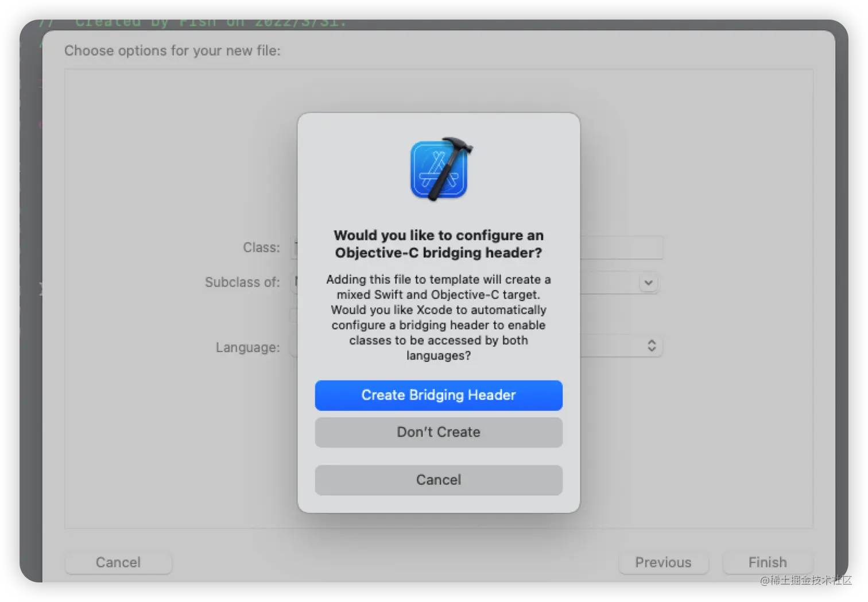The image size is (868, 602).
Task: Open the Subclass of dropdown arrow
Action: tap(648, 283)
